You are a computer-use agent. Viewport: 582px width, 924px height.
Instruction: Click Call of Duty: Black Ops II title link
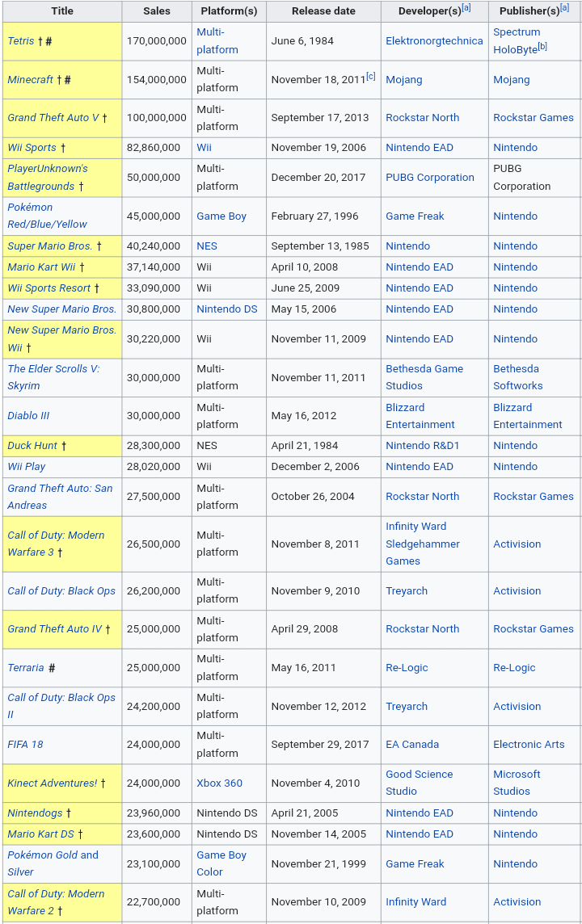(x=61, y=706)
